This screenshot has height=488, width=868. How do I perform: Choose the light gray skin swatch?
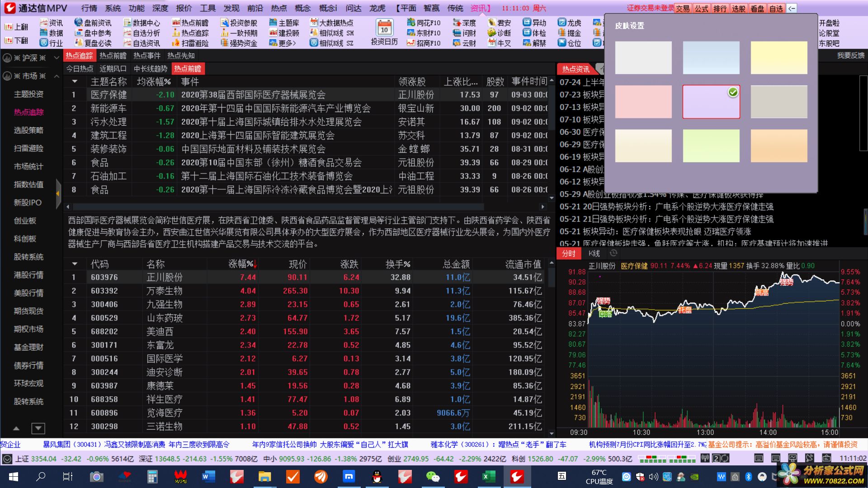[x=643, y=58]
